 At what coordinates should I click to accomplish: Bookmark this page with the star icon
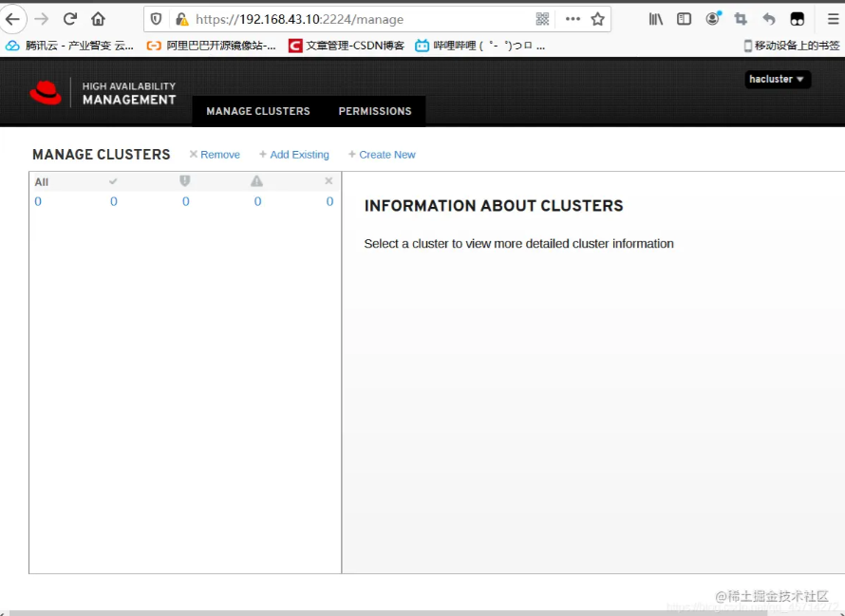tap(597, 19)
